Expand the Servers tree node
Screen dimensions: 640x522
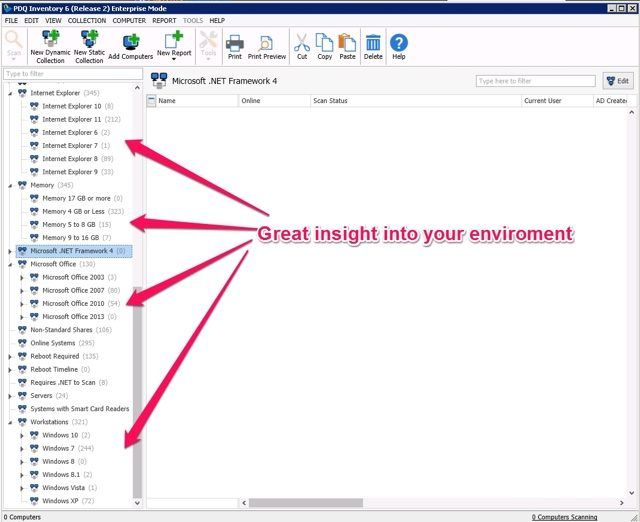[x=10, y=396]
